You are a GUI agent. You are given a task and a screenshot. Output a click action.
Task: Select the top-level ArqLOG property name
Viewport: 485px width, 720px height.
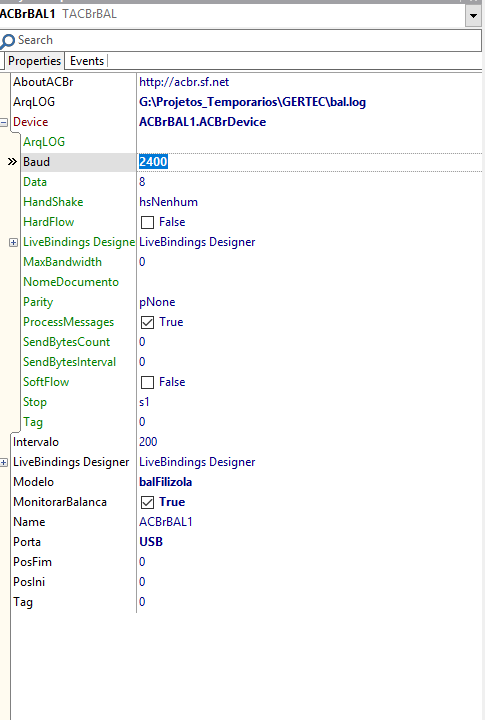click(x=34, y=102)
